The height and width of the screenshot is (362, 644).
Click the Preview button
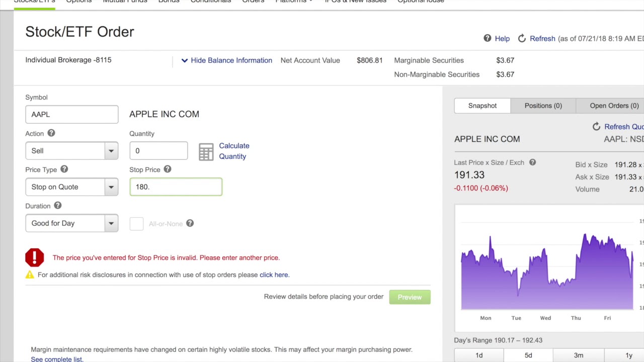pos(410,297)
